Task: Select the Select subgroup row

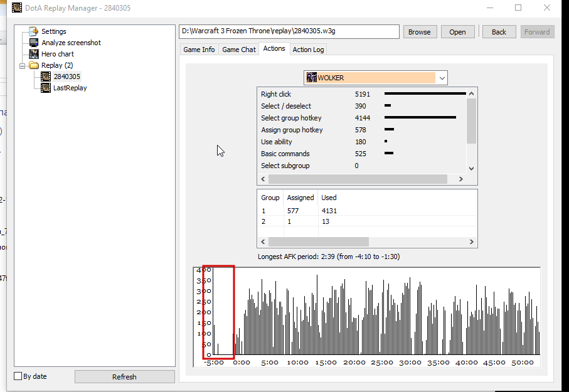Action: pyautogui.click(x=362, y=166)
